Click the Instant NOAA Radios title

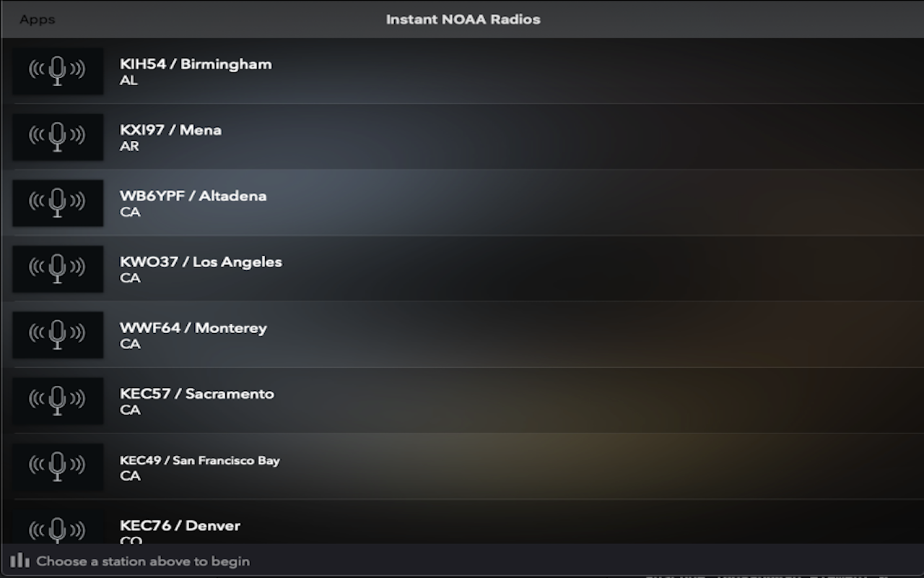coord(463,20)
